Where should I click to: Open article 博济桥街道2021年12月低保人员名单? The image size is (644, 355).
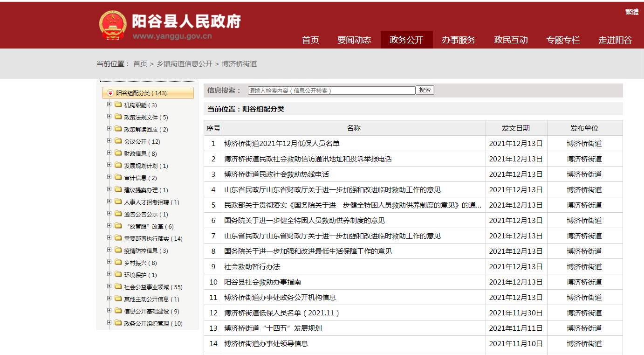(282, 144)
